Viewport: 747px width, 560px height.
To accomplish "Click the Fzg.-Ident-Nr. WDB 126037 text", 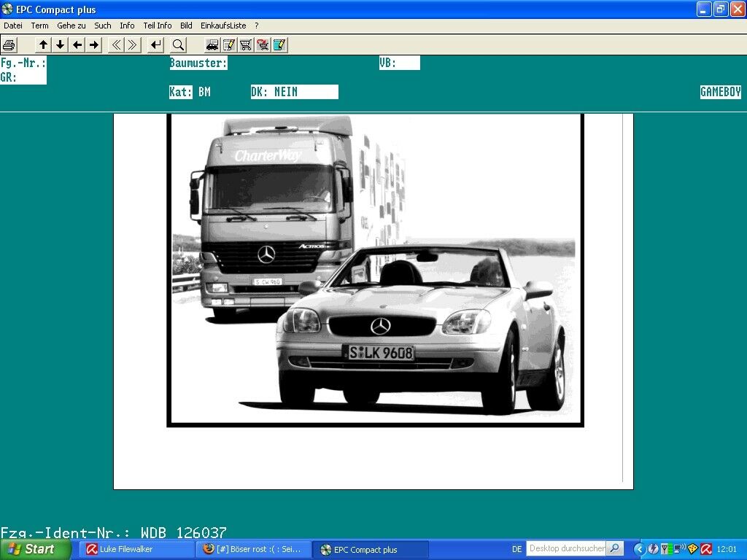I will point(113,532).
